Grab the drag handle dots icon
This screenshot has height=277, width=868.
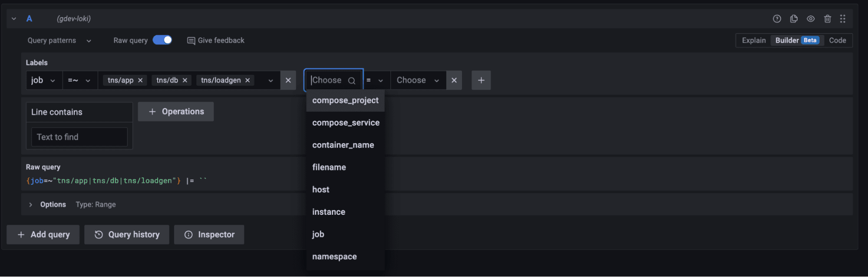coord(843,19)
